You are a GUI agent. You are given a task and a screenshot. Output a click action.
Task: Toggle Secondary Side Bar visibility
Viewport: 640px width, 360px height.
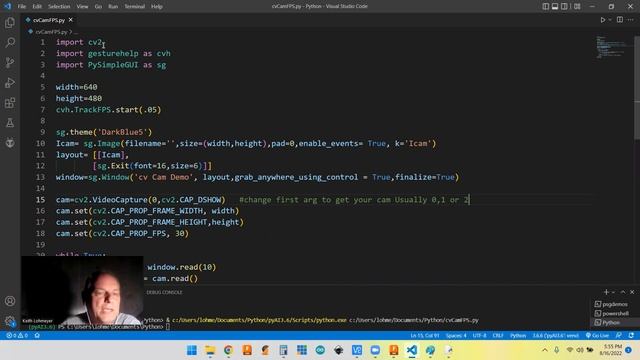(564, 6)
